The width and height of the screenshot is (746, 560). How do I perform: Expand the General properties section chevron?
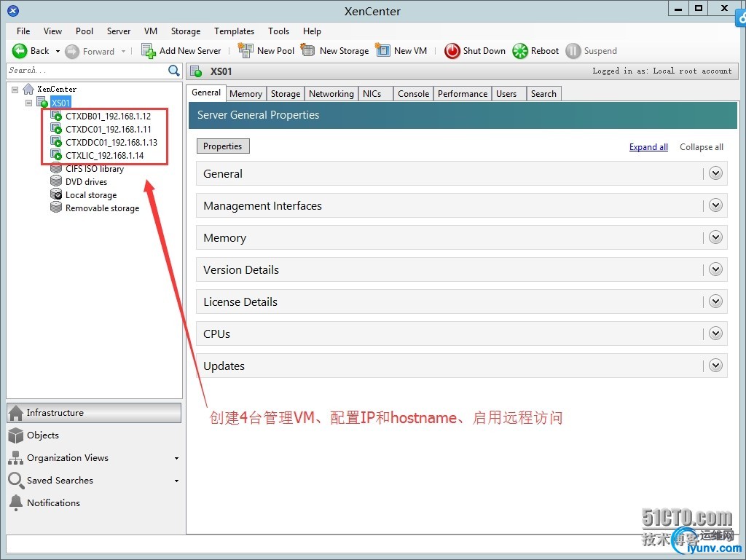715,173
